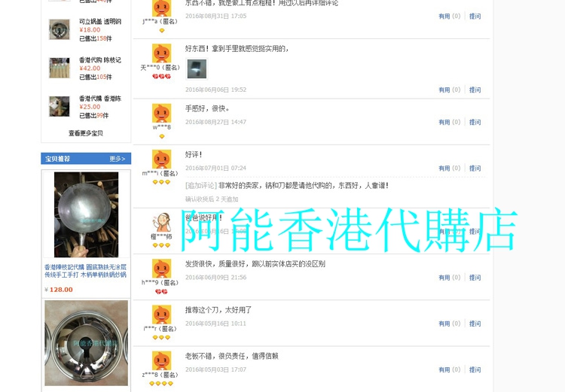Click avatar of reviewer h***9

click(161, 269)
